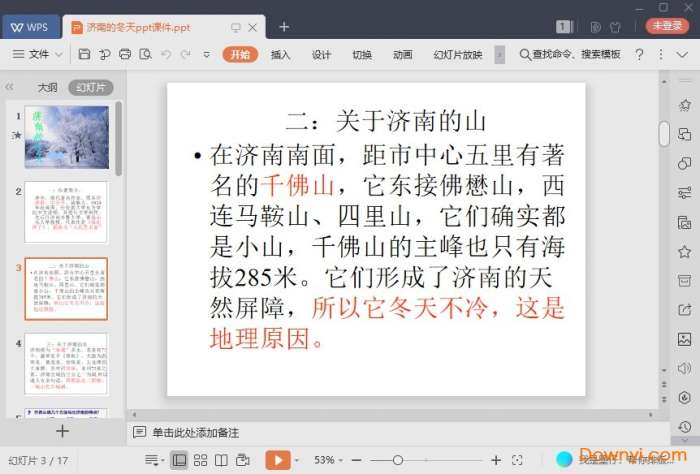Select the 开始 ribbon tab
This screenshot has height=474, width=700.
pyautogui.click(x=240, y=54)
